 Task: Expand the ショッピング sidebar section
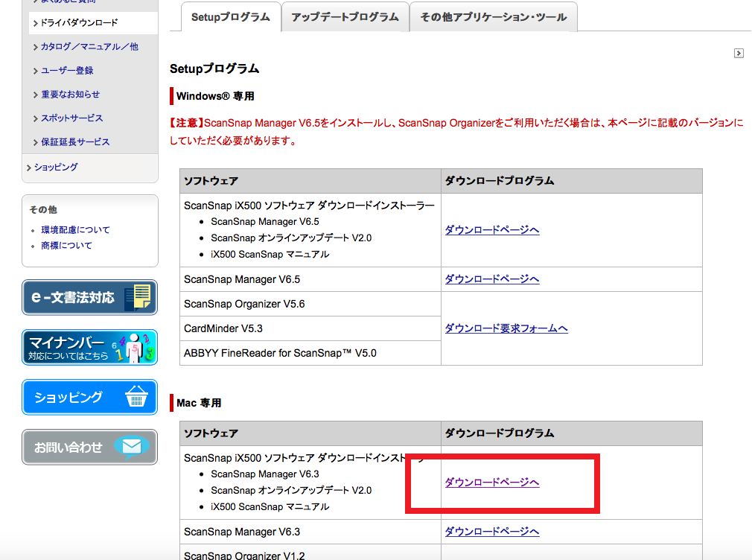tap(56, 168)
